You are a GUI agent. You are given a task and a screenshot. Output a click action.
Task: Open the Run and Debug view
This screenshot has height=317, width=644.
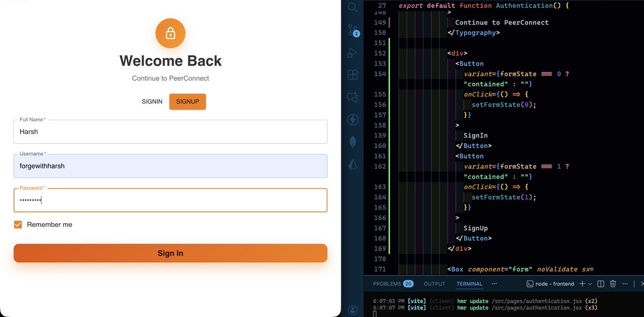coord(352,53)
